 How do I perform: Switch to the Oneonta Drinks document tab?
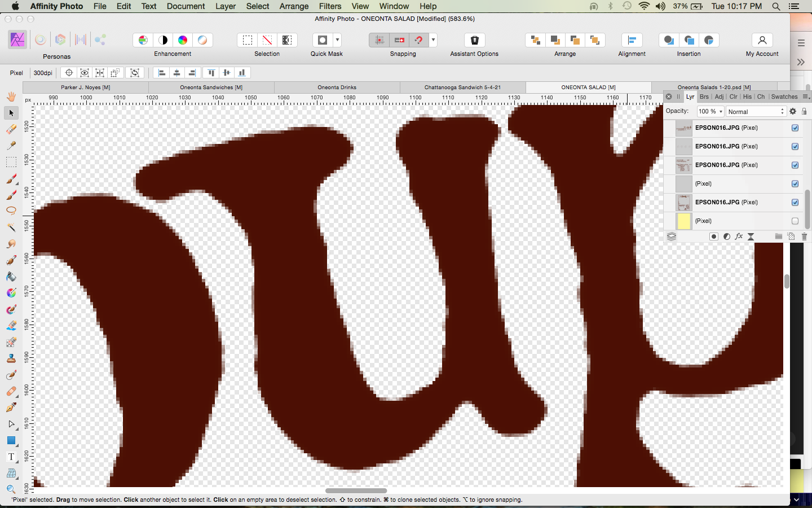[x=337, y=87]
